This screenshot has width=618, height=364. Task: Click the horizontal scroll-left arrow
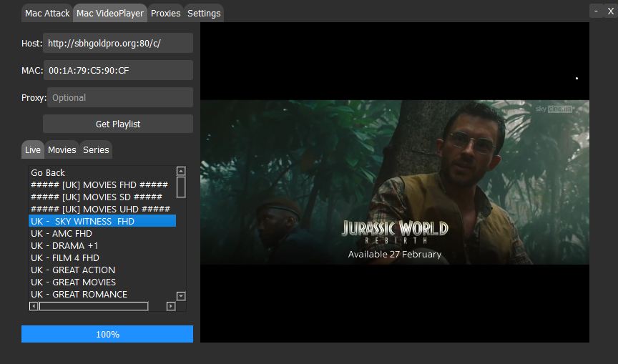click(34, 306)
